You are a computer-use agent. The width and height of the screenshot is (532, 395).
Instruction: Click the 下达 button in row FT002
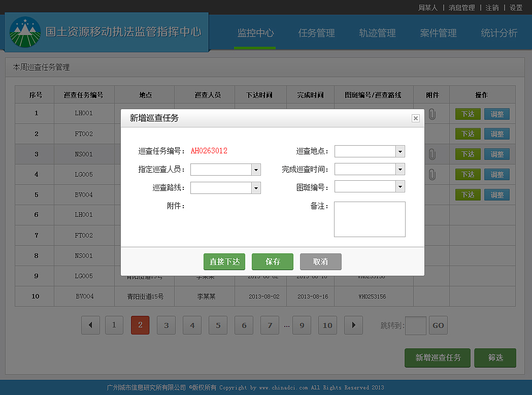[x=468, y=134]
